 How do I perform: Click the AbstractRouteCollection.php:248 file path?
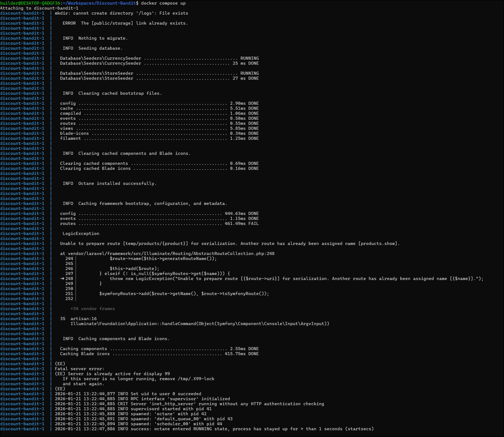pyautogui.click(x=171, y=253)
